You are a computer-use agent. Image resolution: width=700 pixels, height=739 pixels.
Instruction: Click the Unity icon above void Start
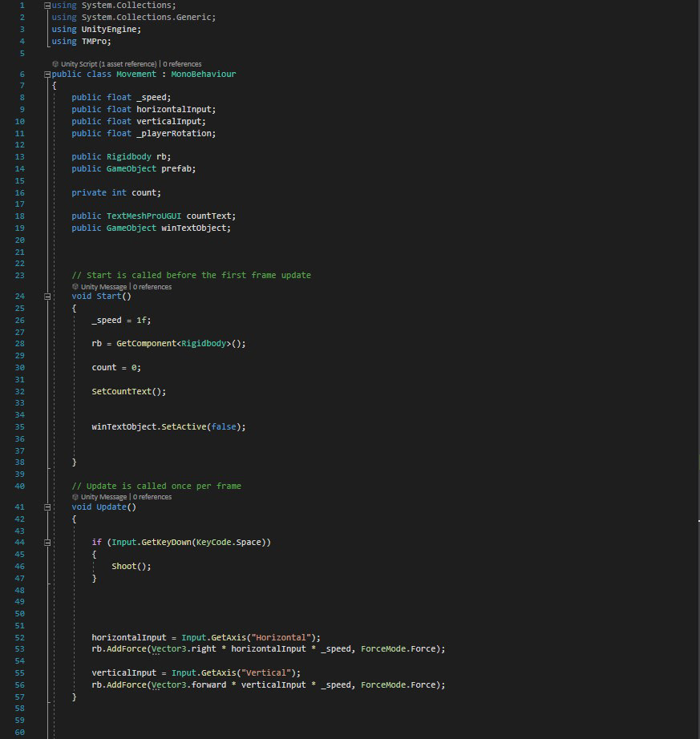click(x=75, y=287)
